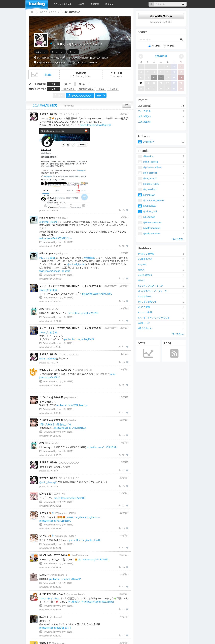Open #やまびこ獣学校 hashtag in sidebar

pos(146,254)
